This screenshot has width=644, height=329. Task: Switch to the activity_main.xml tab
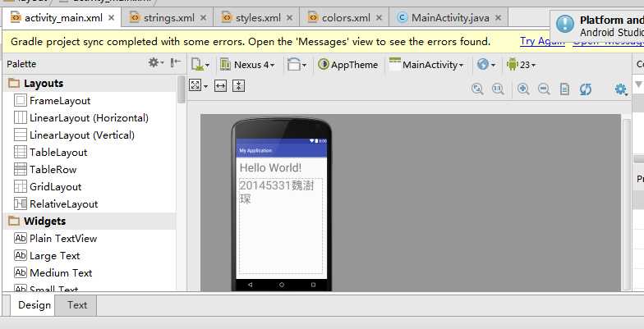(x=64, y=18)
